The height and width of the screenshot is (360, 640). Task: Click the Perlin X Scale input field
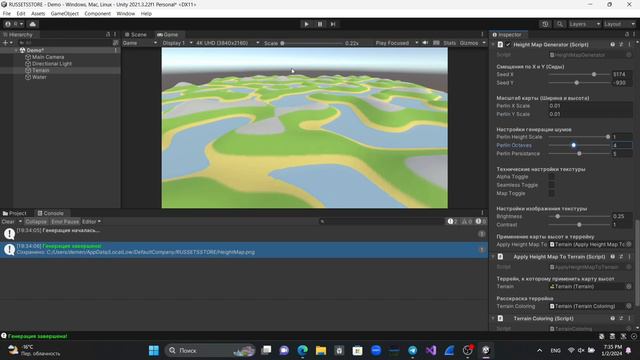pos(591,106)
